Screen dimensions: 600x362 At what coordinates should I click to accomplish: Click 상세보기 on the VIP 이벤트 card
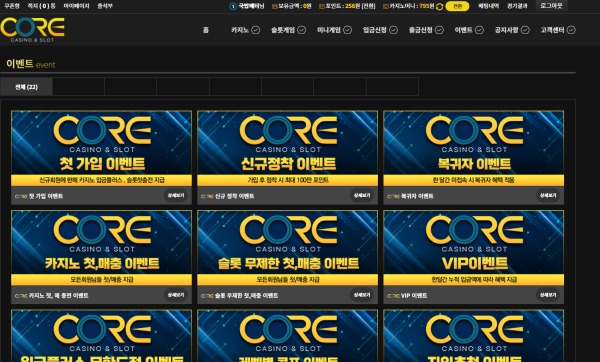point(548,295)
